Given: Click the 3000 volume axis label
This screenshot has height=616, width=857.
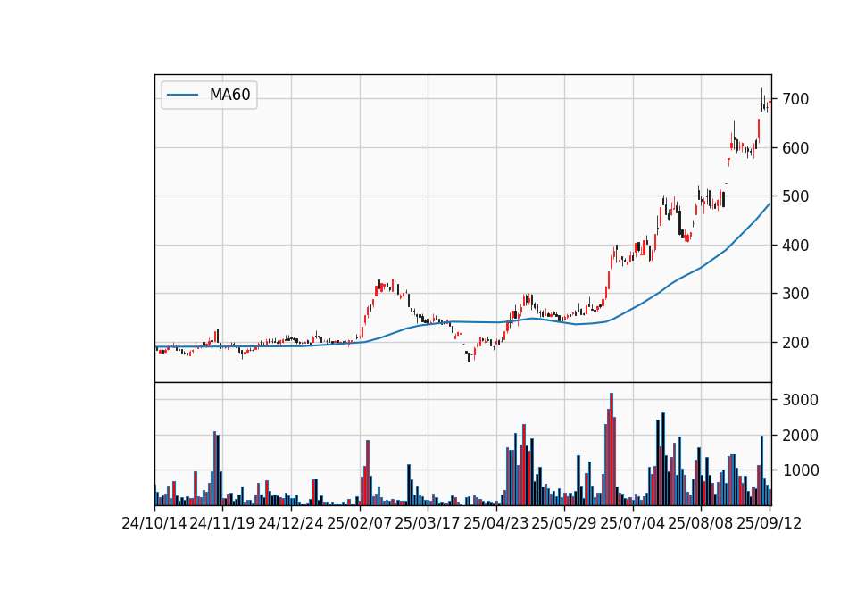Looking at the screenshot, I should [x=800, y=400].
